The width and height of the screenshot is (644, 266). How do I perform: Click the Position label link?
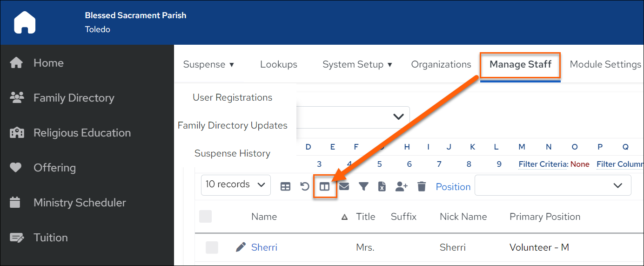[453, 187]
